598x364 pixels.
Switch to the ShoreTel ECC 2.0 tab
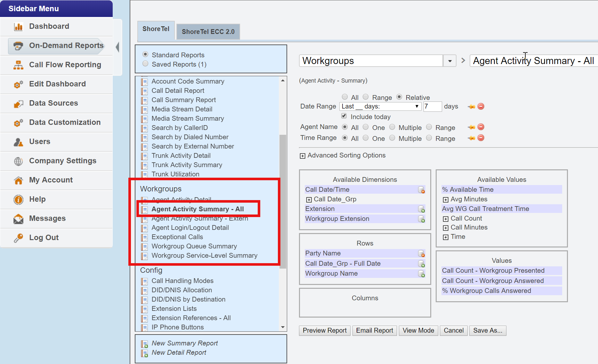208,32
